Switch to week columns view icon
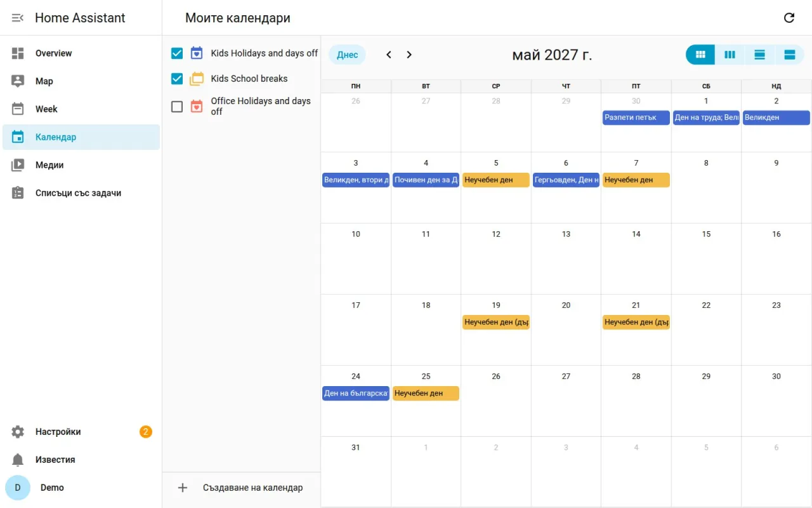Viewport: 812px width, 508px height. 730,55
